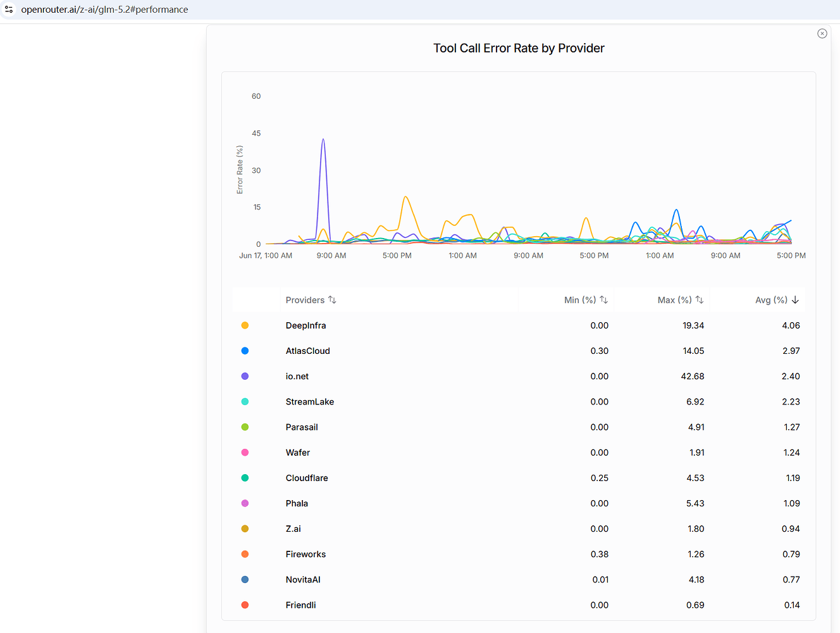Sort table by Max (%) column
The width and height of the screenshot is (840, 633).
pyautogui.click(x=681, y=300)
